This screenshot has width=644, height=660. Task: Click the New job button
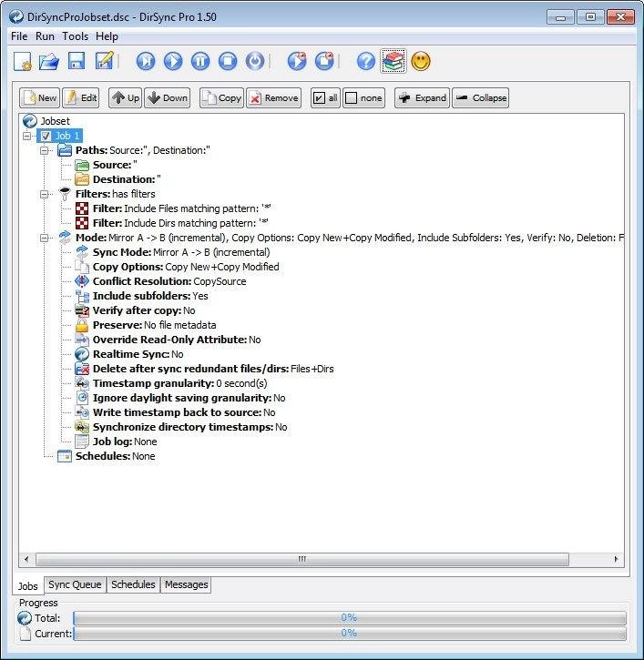[x=39, y=98]
